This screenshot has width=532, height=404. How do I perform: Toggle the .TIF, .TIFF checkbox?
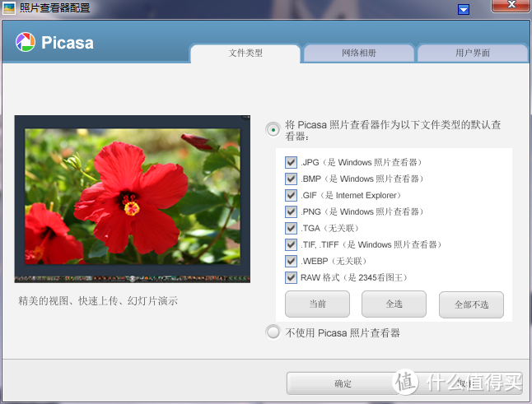[x=291, y=244]
